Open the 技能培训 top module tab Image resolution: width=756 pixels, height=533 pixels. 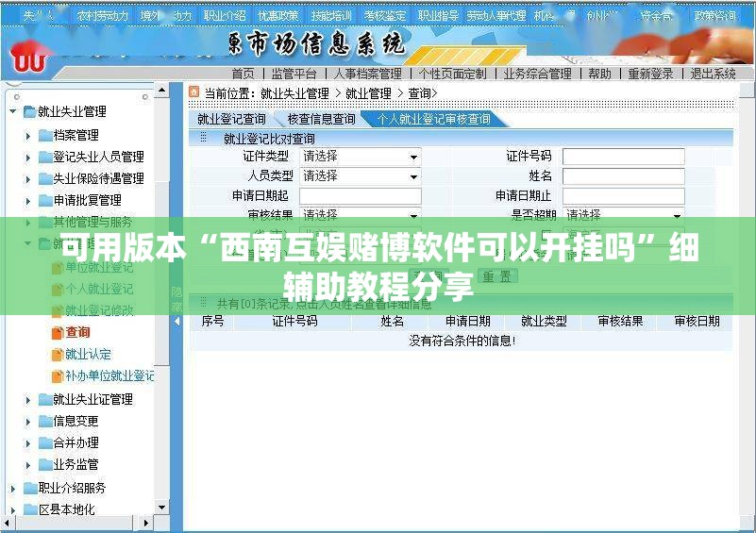pyautogui.click(x=331, y=15)
